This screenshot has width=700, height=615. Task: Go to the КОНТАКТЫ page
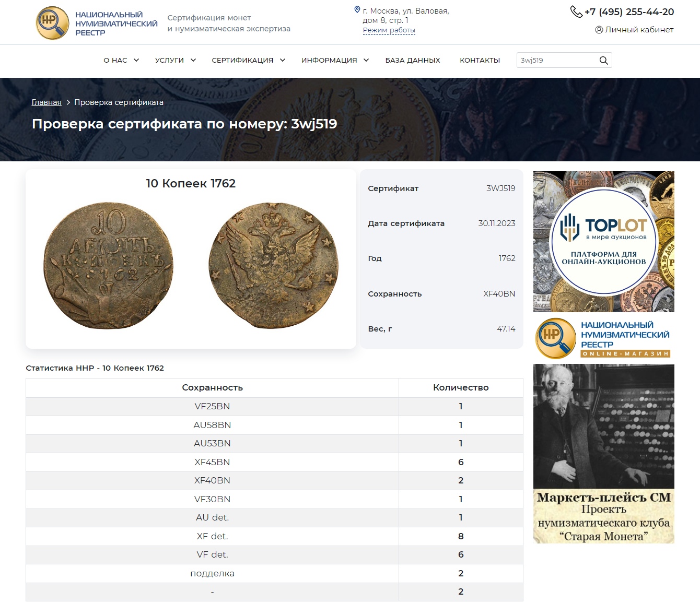pos(480,61)
